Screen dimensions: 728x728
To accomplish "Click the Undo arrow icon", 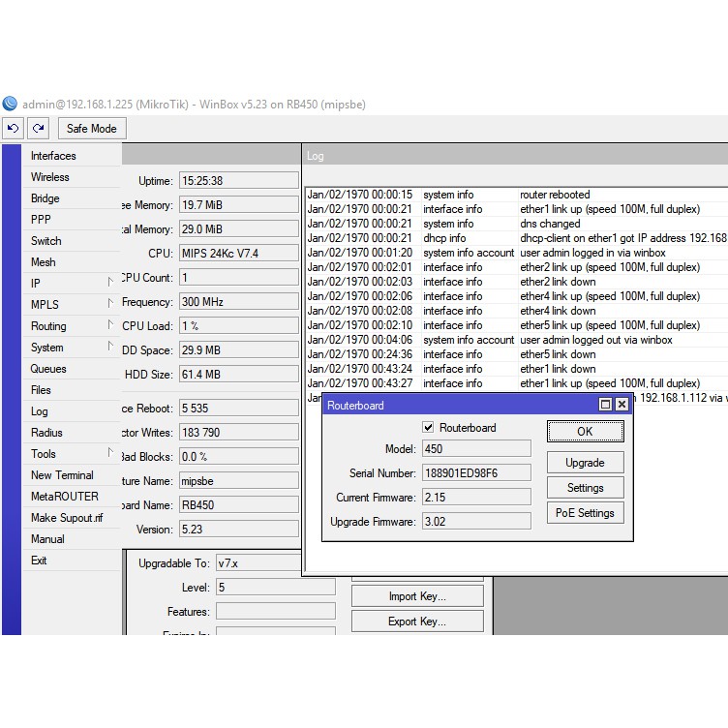I will click(x=14, y=128).
